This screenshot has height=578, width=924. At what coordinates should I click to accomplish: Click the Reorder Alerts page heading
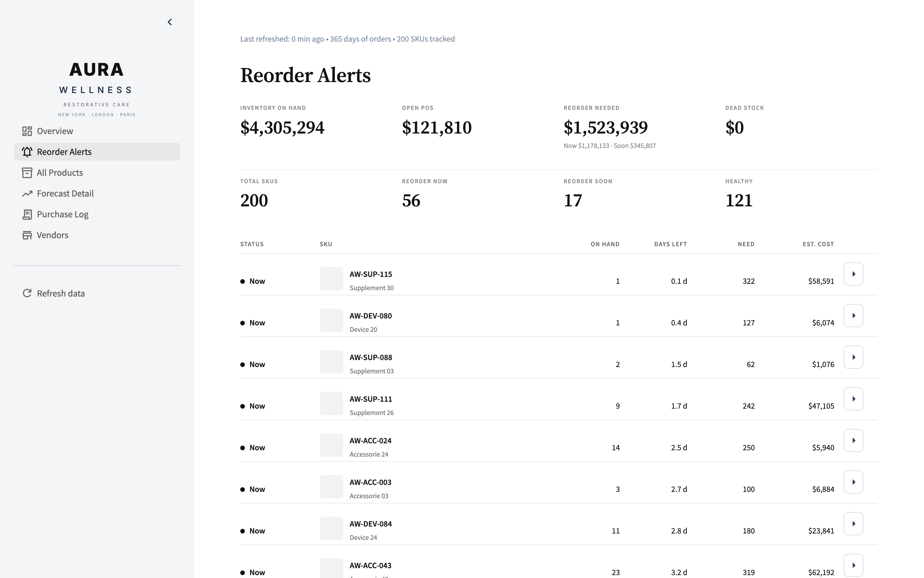pos(305,76)
